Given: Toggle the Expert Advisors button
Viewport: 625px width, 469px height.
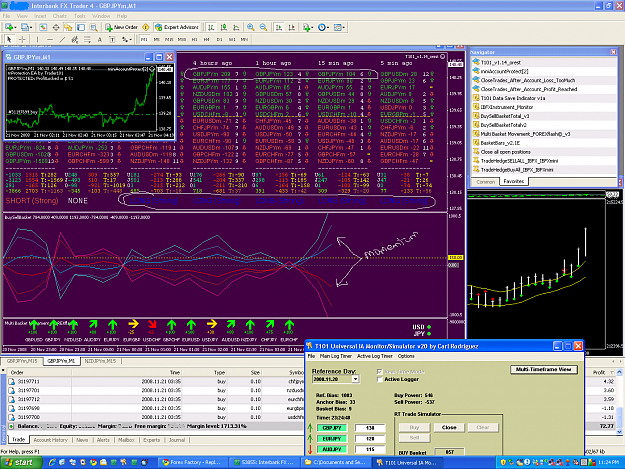Looking at the screenshot, I should click(x=177, y=27).
